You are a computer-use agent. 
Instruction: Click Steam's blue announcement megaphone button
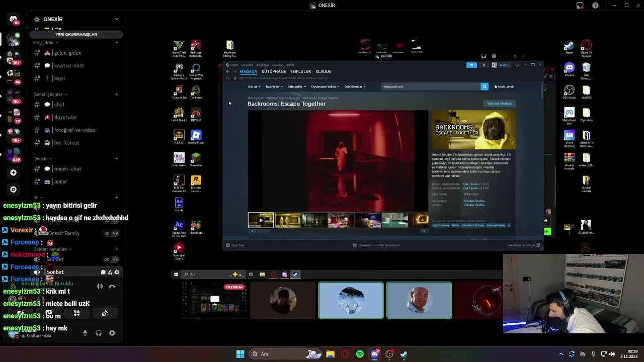click(x=471, y=65)
